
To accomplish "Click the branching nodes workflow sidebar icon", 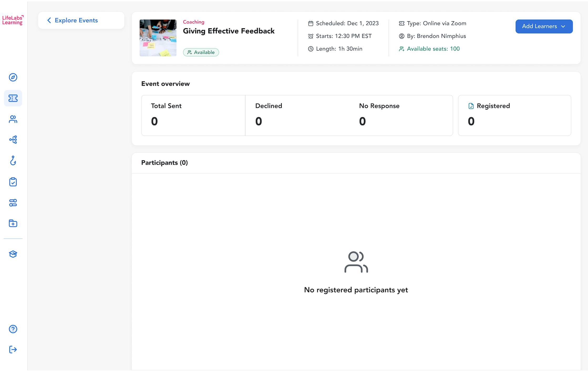I will 13,140.
